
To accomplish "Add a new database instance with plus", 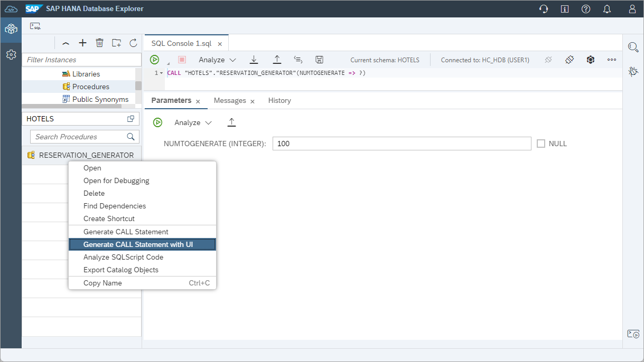I will pyautogui.click(x=82, y=43).
